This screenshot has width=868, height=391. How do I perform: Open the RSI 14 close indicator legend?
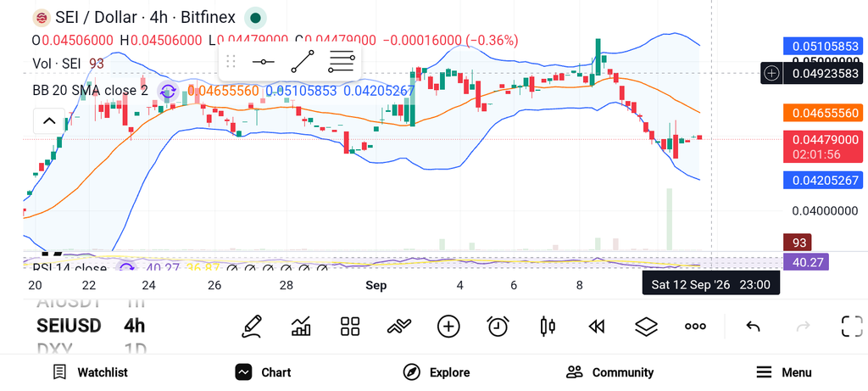coord(70,269)
